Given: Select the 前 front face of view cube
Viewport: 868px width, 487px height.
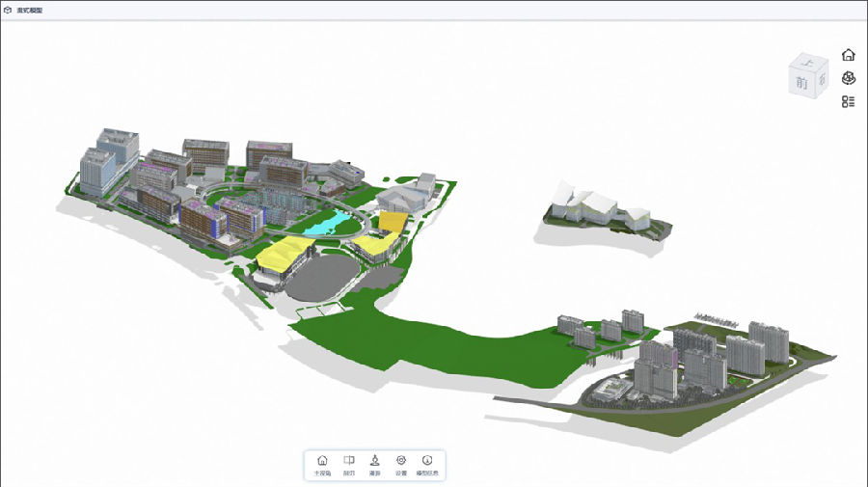Looking at the screenshot, I should [801, 84].
